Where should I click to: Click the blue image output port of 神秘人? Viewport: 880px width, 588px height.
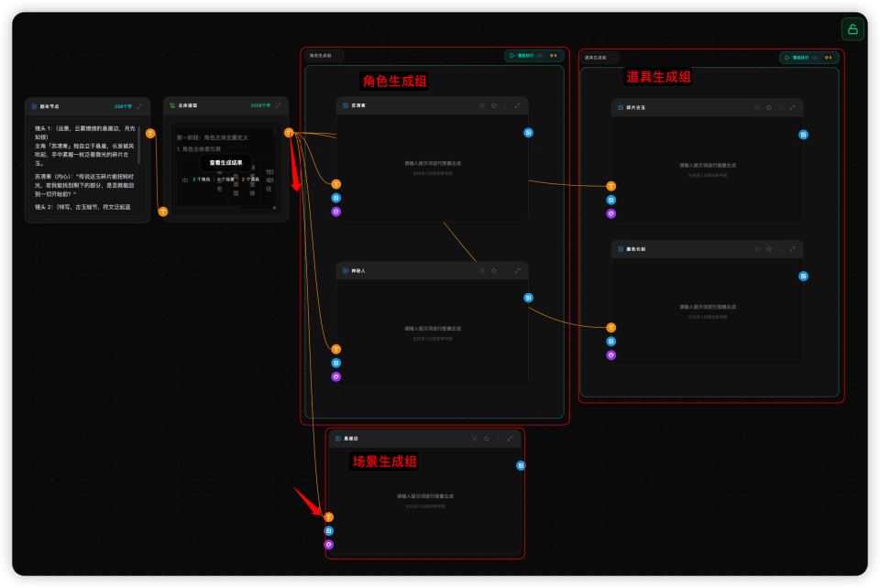528,298
